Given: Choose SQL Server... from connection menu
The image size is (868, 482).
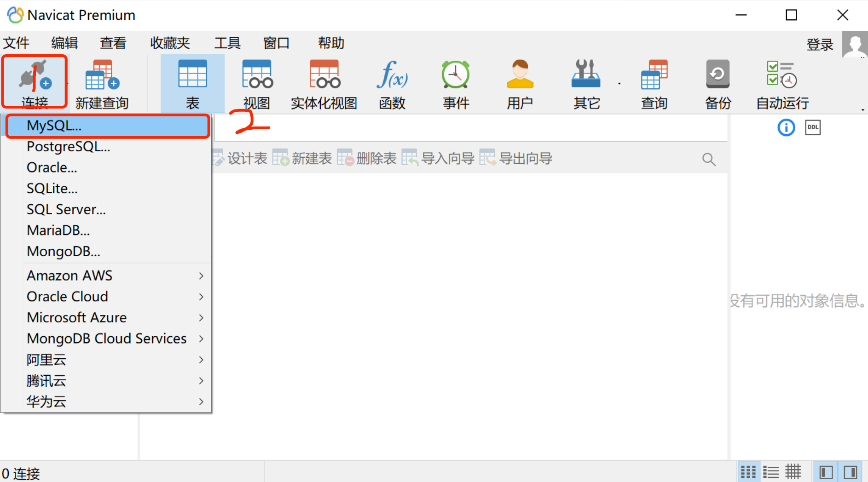Looking at the screenshot, I should point(106,210).
